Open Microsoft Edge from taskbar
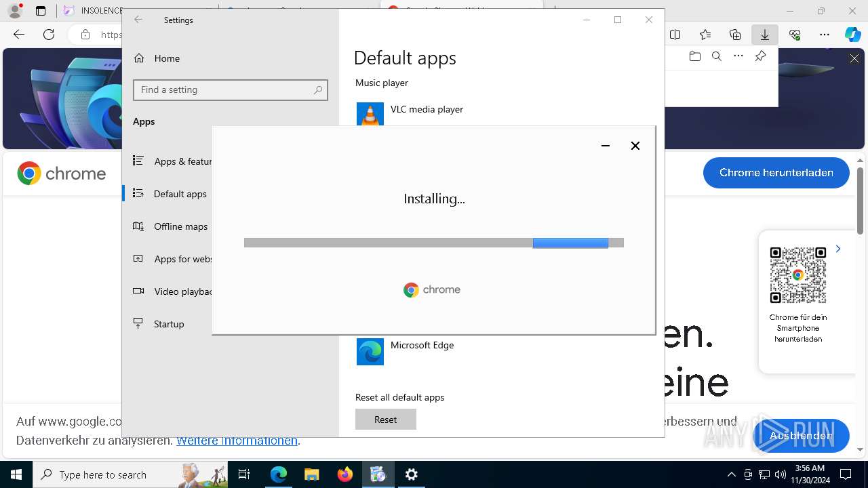 tap(279, 474)
